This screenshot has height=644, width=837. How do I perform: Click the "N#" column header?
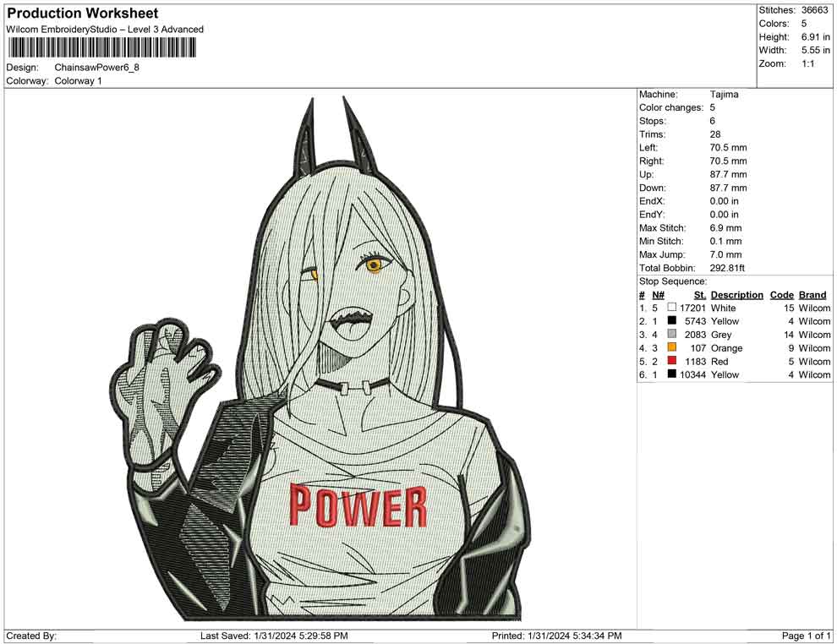(x=658, y=295)
